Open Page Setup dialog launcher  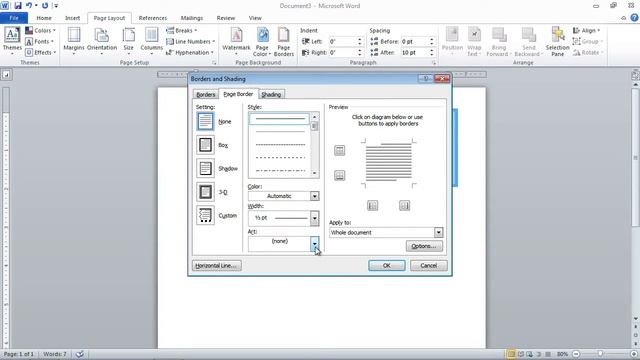[214, 63]
